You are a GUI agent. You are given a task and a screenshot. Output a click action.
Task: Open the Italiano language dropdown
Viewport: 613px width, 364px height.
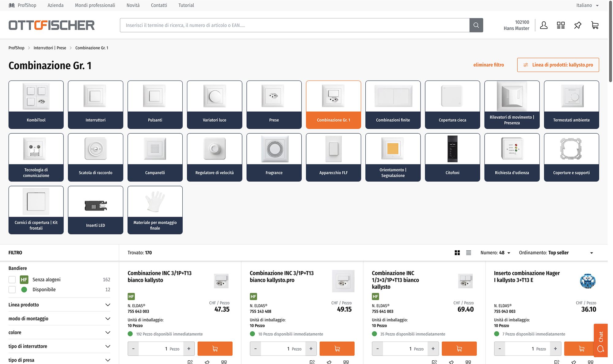[587, 5]
